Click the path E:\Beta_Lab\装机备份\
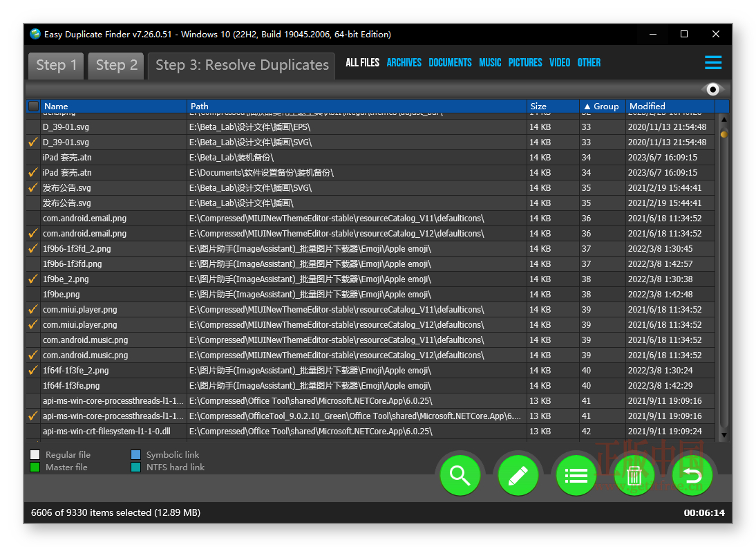756x547 pixels. click(x=231, y=157)
